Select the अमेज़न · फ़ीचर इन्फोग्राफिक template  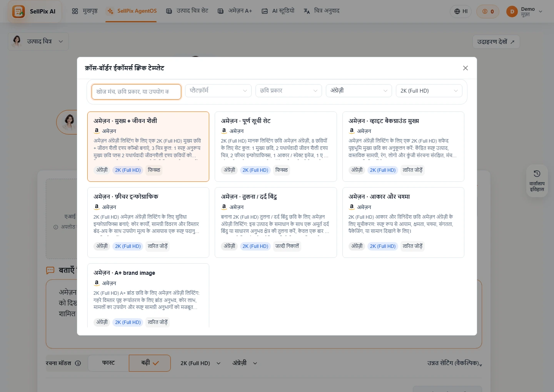click(148, 223)
